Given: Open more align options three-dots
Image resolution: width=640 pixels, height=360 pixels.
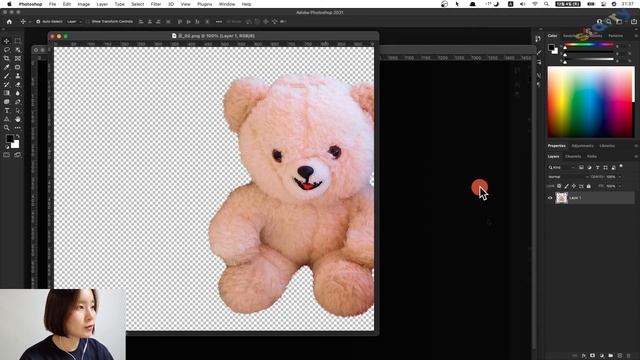Looking at the screenshot, I should tap(219, 22).
